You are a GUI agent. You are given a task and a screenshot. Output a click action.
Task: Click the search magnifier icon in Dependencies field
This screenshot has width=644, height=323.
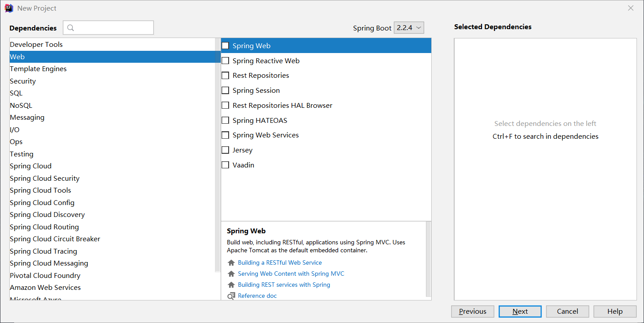click(71, 28)
